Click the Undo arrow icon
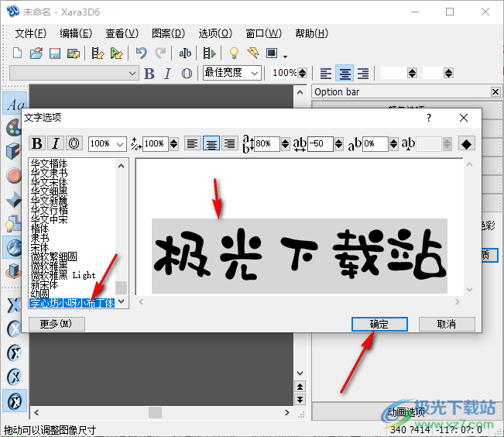 (x=141, y=53)
